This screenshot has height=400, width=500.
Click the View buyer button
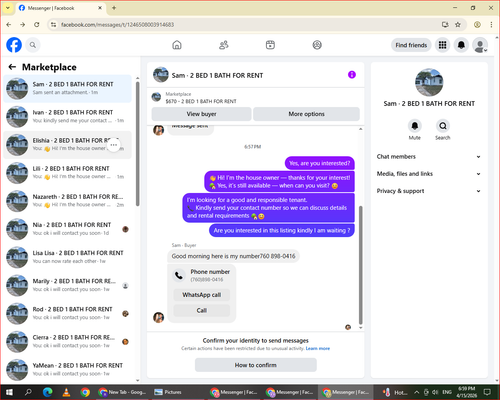click(201, 114)
